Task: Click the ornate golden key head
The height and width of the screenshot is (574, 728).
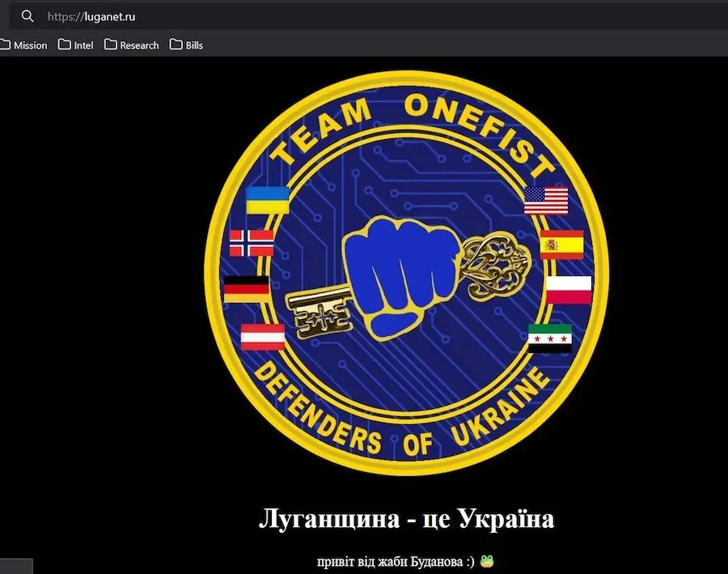Action: [x=494, y=266]
